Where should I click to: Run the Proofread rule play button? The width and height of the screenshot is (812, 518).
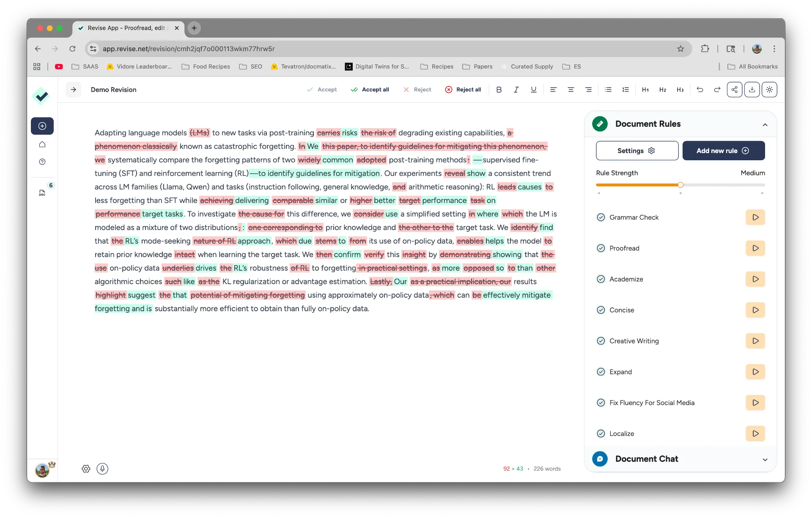pyautogui.click(x=755, y=248)
